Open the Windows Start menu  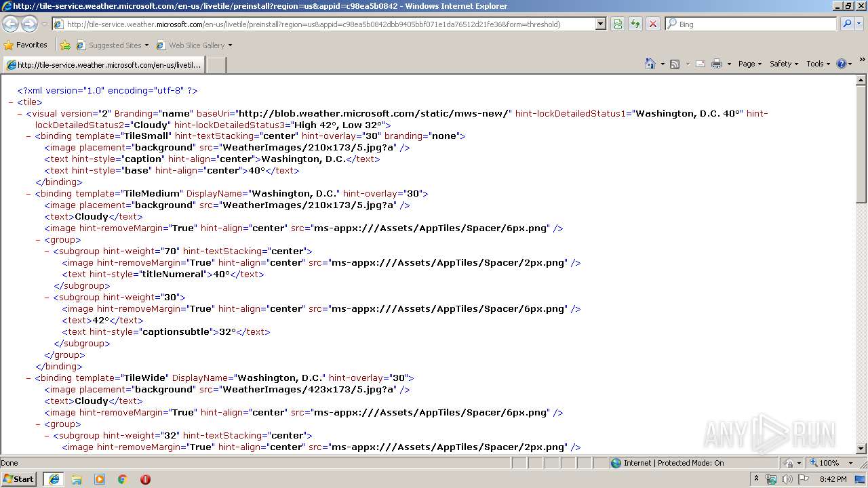pyautogui.click(x=19, y=479)
